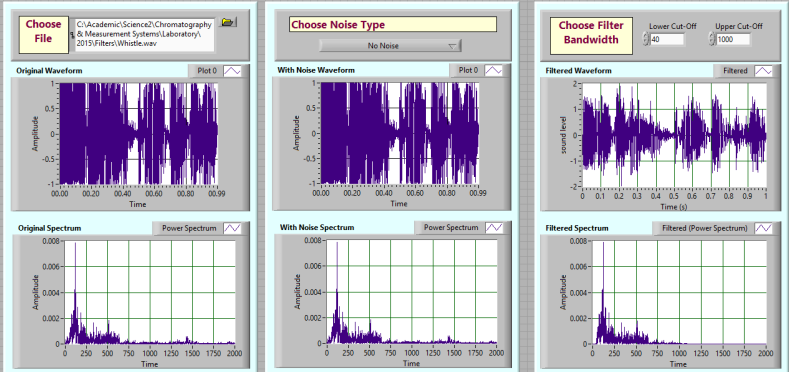
Task: Click the Choose Noise Type label
Action: 393,24
